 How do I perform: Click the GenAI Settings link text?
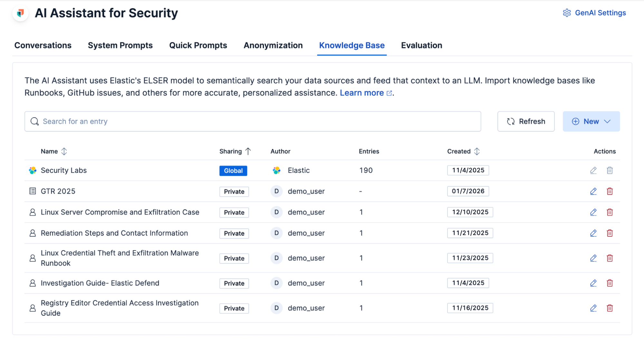click(x=600, y=13)
